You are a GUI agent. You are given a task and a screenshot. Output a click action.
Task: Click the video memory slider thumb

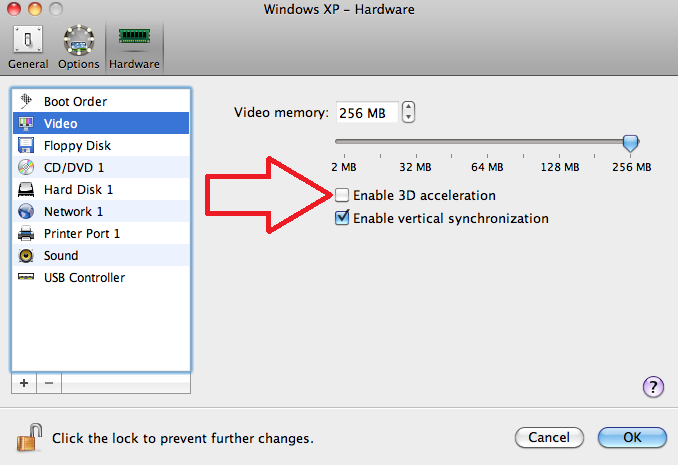630,143
